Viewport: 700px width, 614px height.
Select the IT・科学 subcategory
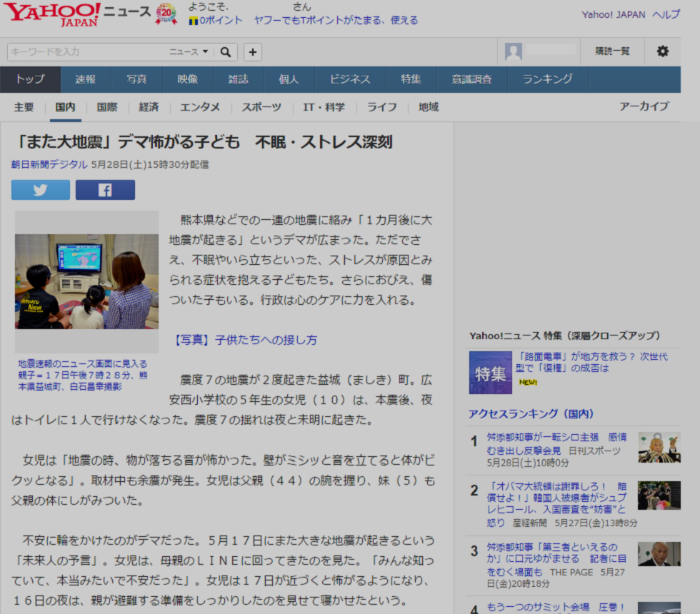tap(324, 107)
